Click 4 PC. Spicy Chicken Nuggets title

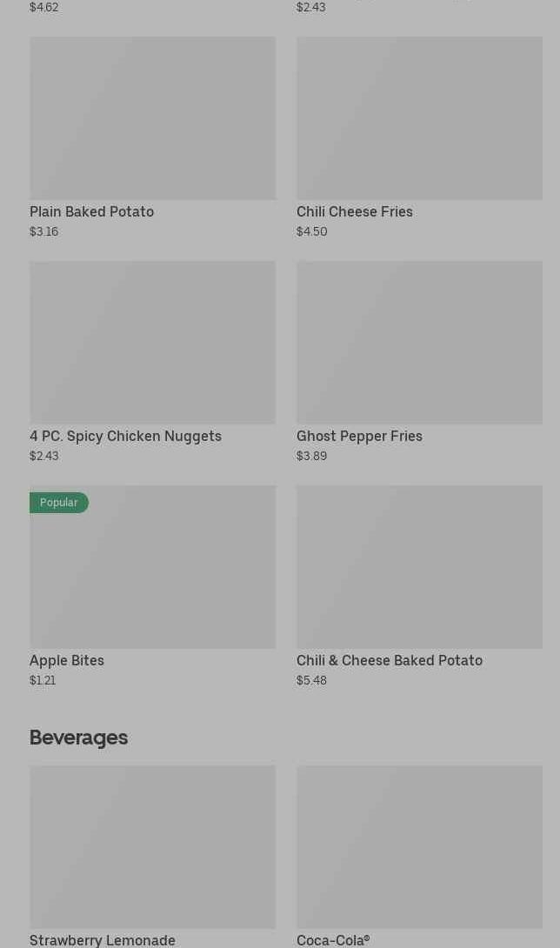[125, 436]
